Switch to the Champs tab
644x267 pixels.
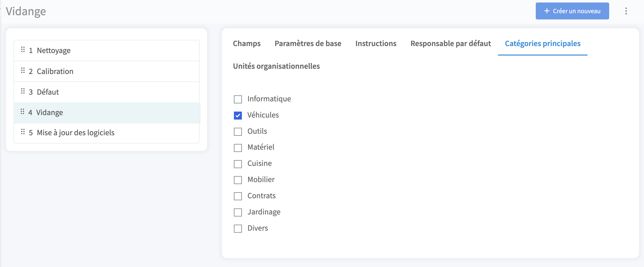247,44
